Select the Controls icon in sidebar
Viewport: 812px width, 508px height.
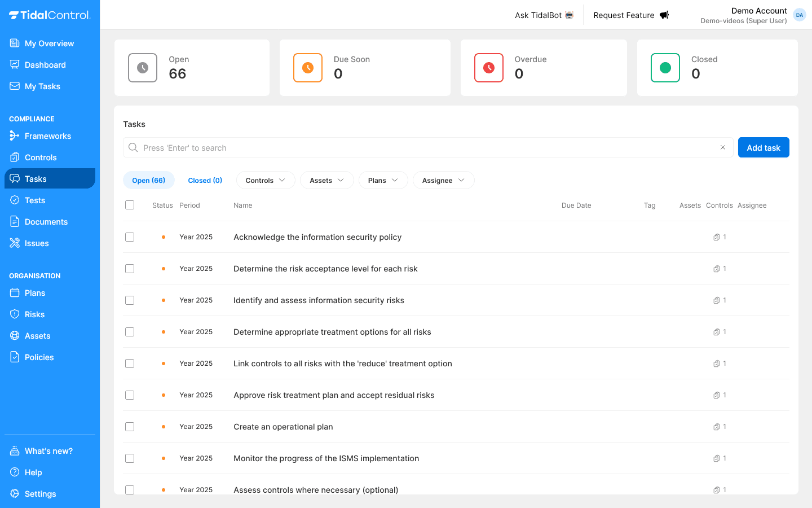pyautogui.click(x=15, y=157)
